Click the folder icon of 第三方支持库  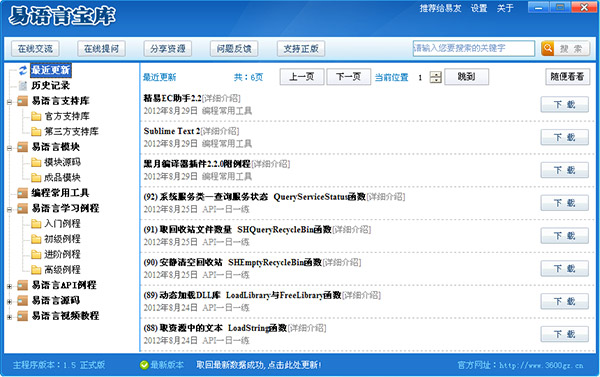(36, 131)
